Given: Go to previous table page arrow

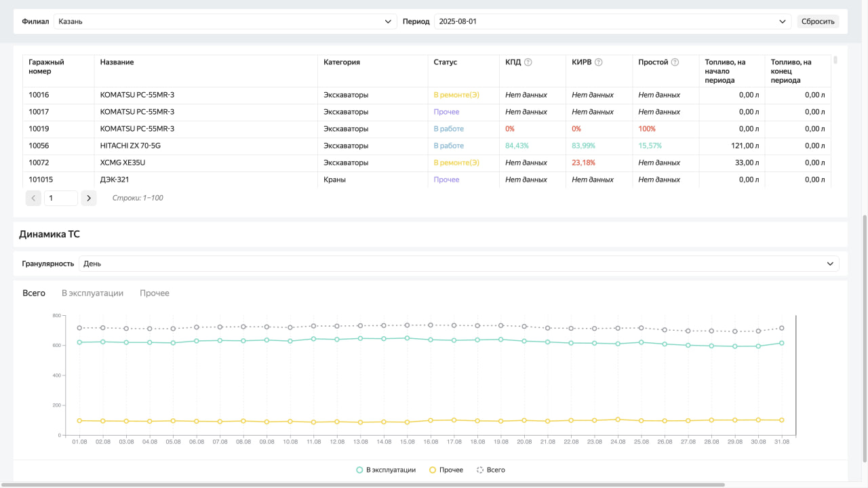Looking at the screenshot, I should (x=33, y=198).
